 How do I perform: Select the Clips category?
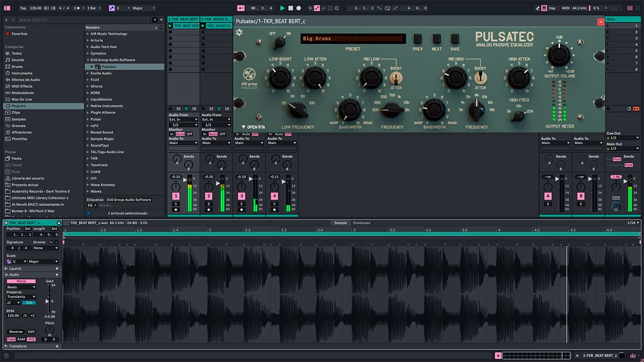(x=16, y=113)
